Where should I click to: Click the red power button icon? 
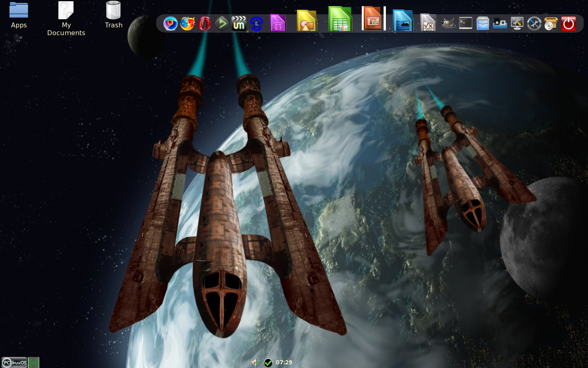click(568, 24)
